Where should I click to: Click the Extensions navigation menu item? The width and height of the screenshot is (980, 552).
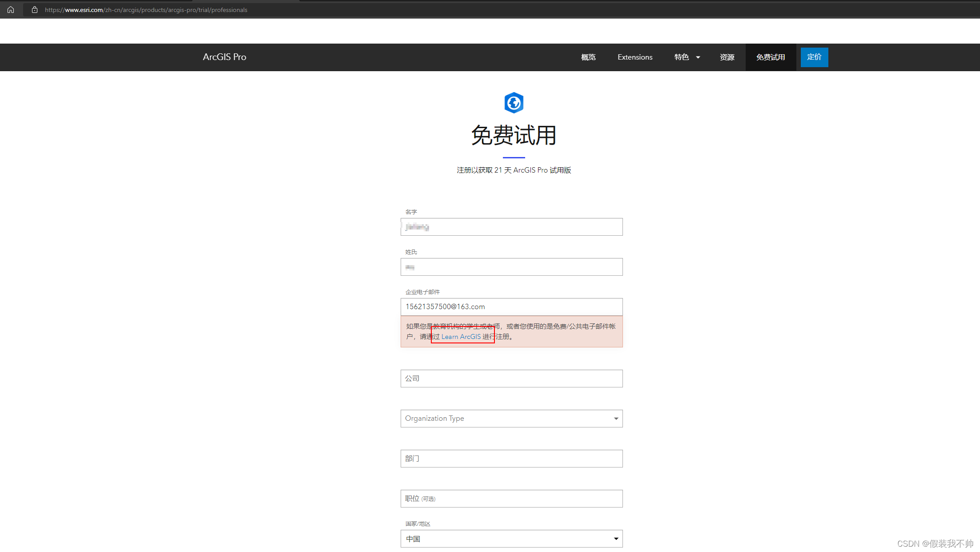[635, 56]
